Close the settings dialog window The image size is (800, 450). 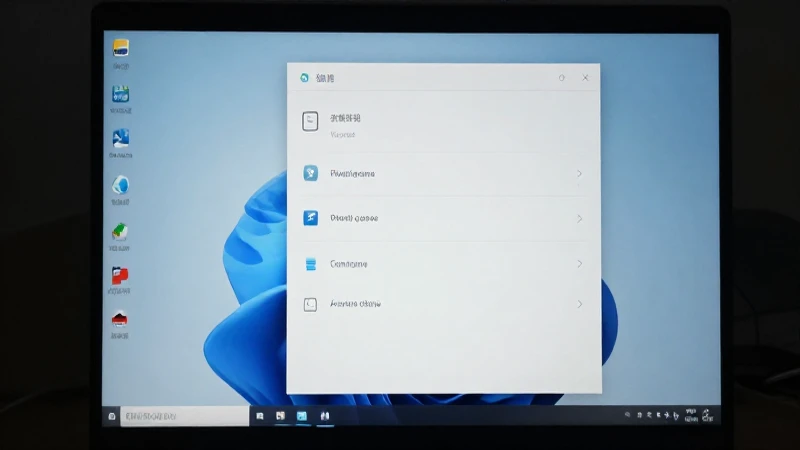point(585,78)
